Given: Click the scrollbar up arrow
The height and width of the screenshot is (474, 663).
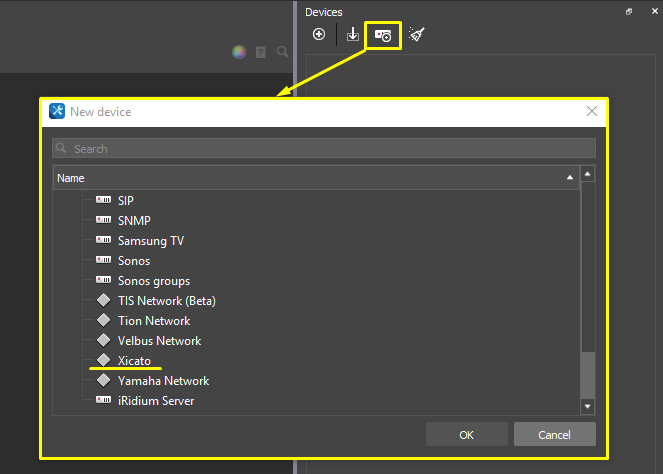Looking at the screenshot, I should click(x=588, y=174).
